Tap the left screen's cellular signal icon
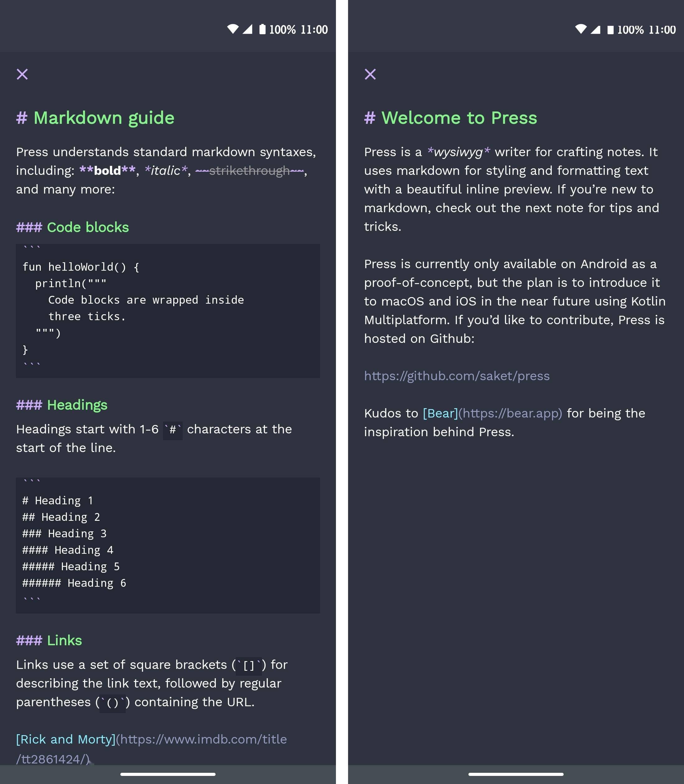 (247, 29)
